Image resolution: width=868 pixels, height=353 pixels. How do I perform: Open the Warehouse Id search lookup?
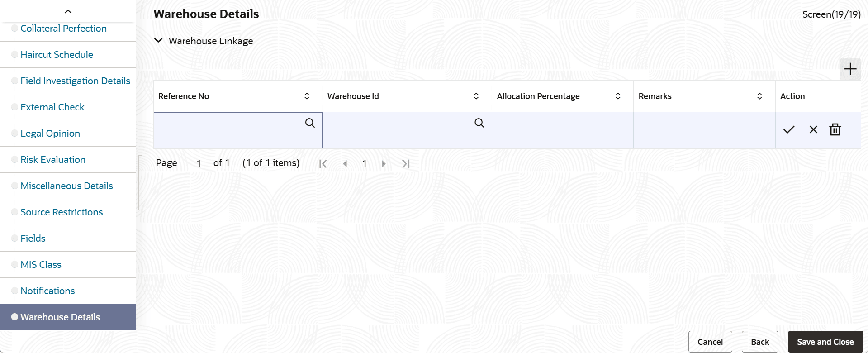479,123
